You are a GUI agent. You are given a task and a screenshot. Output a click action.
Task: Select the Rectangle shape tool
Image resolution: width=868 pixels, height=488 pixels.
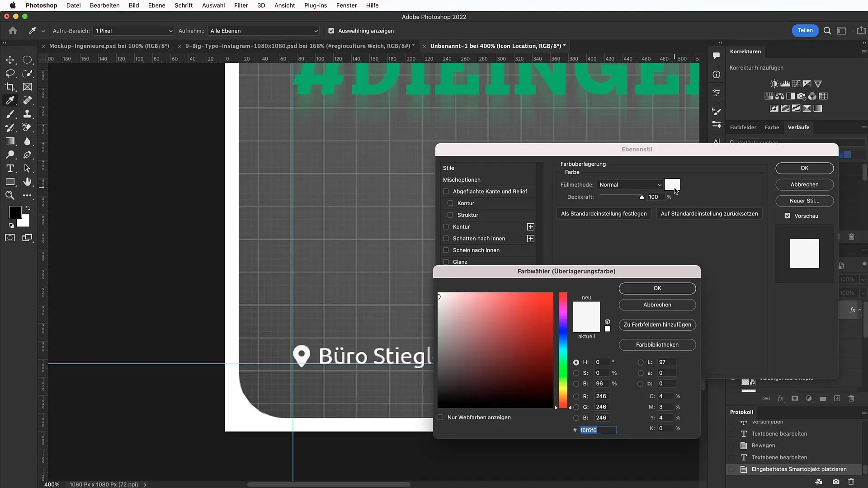coord(10,182)
